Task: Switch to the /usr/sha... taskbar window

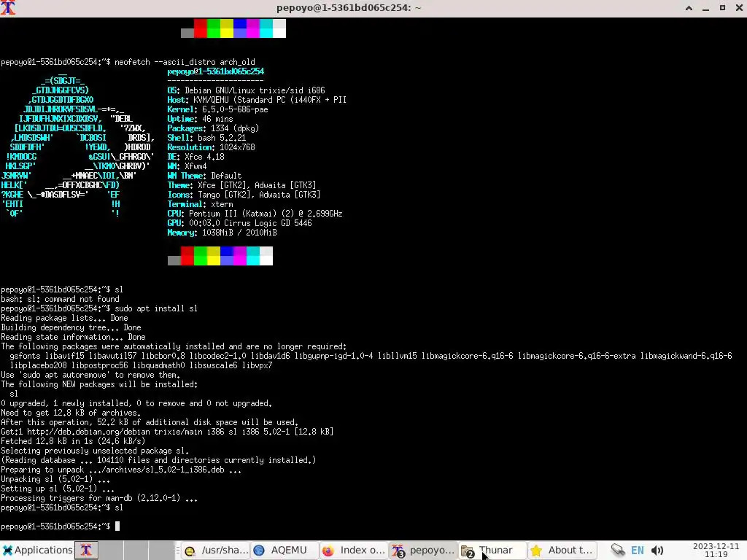Action: point(216,550)
